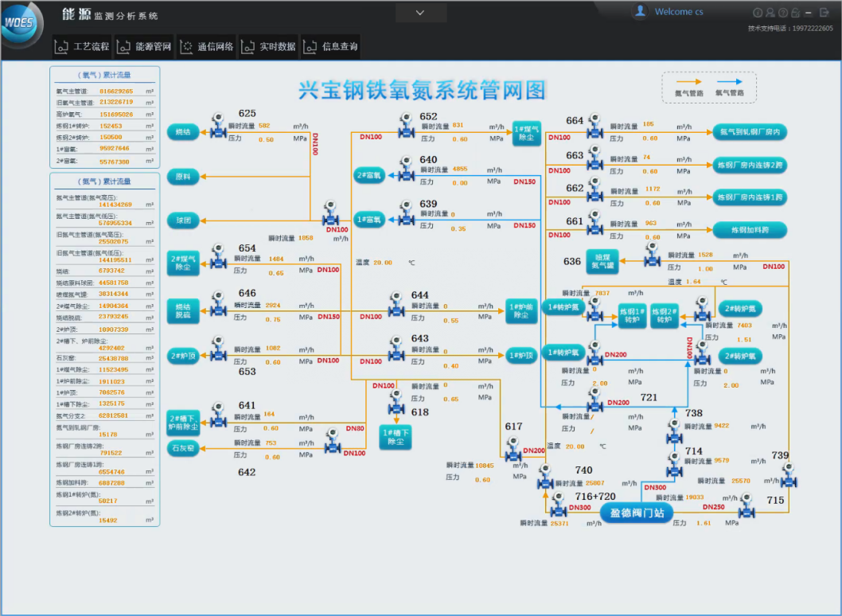Expand the top center dropdown chevron
The width and height of the screenshot is (842, 616).
coord(420,12)
